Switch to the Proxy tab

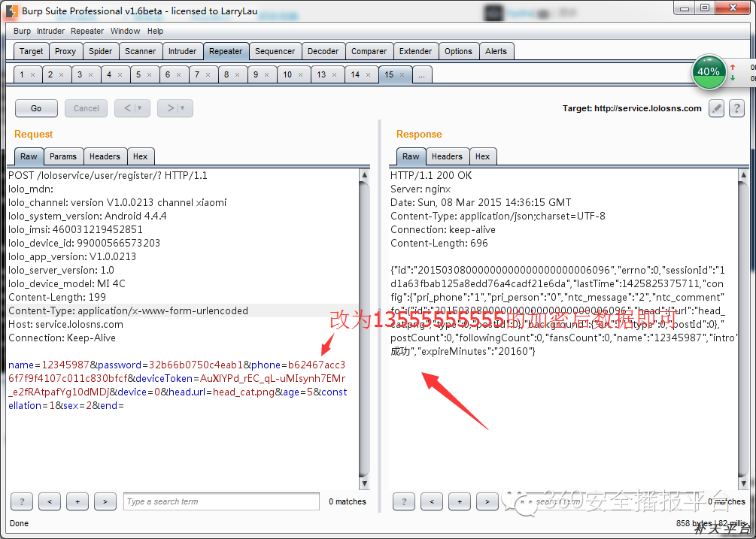(x=65, y=51)
